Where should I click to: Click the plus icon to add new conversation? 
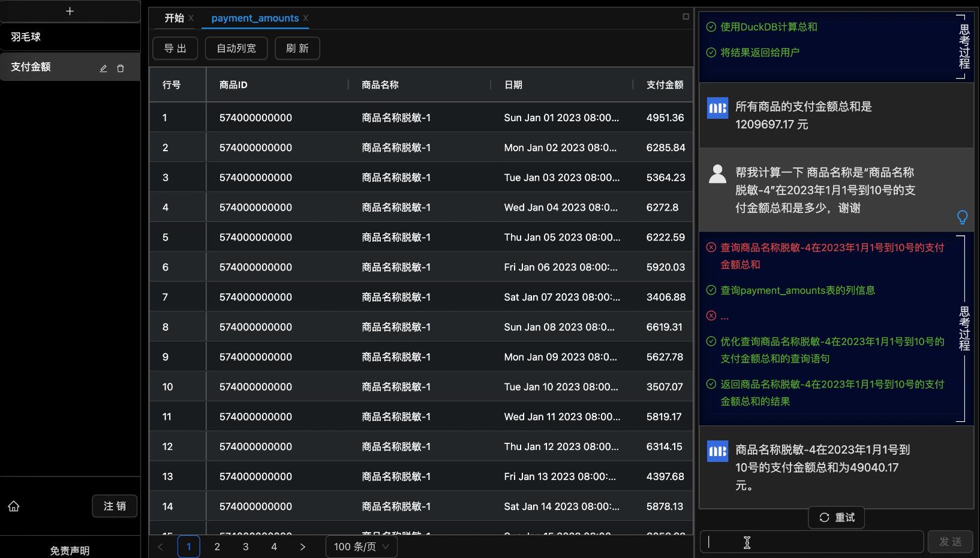pos(70,11)
